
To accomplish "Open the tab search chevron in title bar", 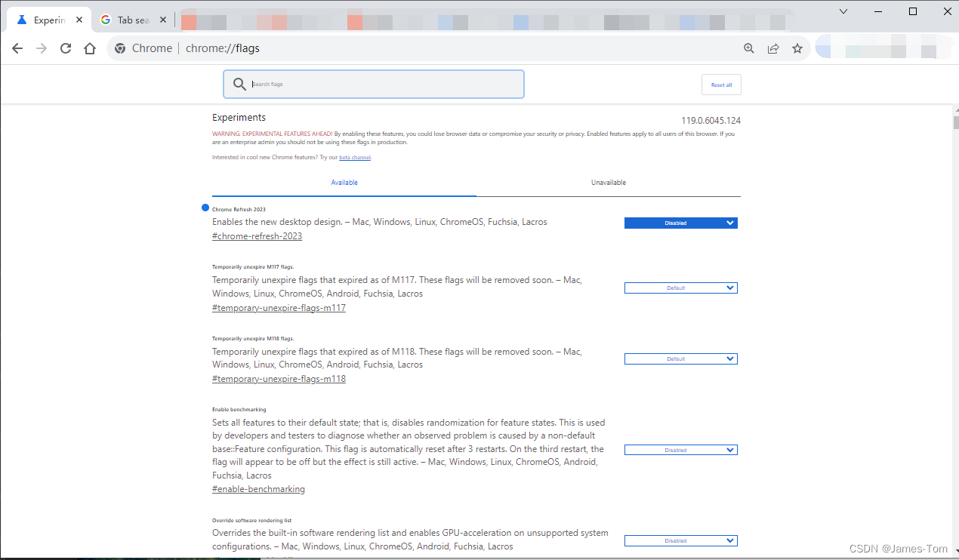I will point(844,11).
